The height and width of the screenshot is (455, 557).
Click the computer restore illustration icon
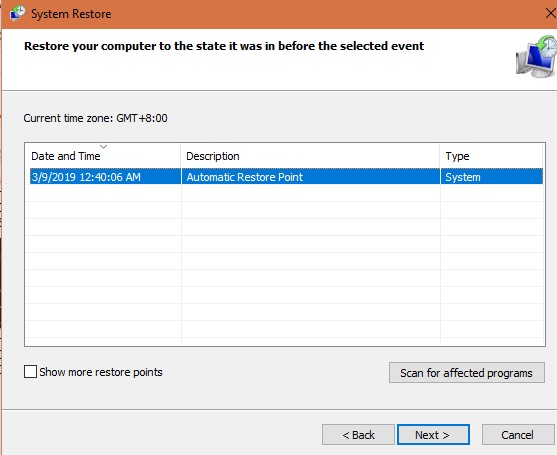[536, 56]
